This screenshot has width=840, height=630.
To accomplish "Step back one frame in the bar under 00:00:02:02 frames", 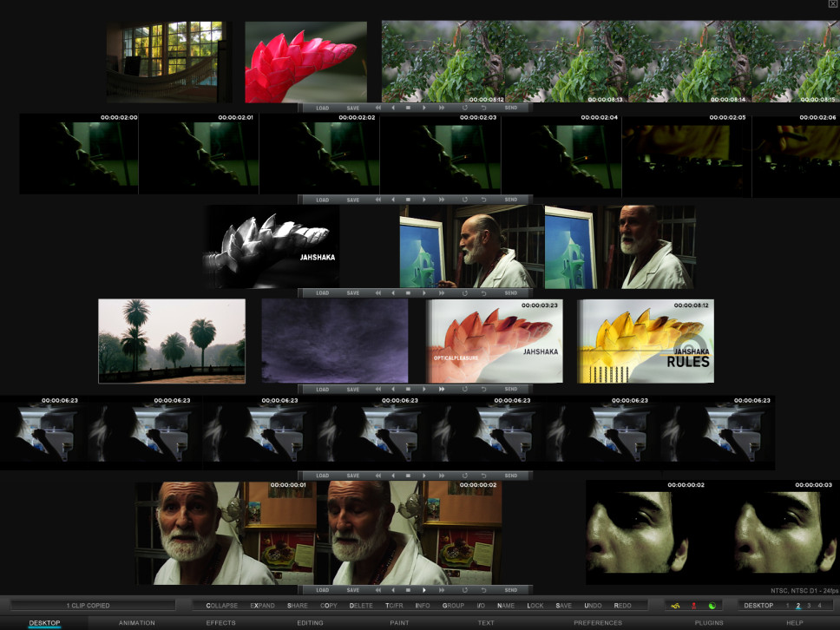I will click(x=393, y=200).
